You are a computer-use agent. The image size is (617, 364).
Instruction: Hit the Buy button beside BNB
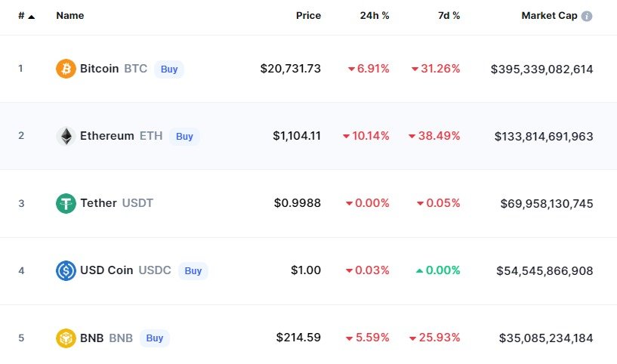pos(154,338)
